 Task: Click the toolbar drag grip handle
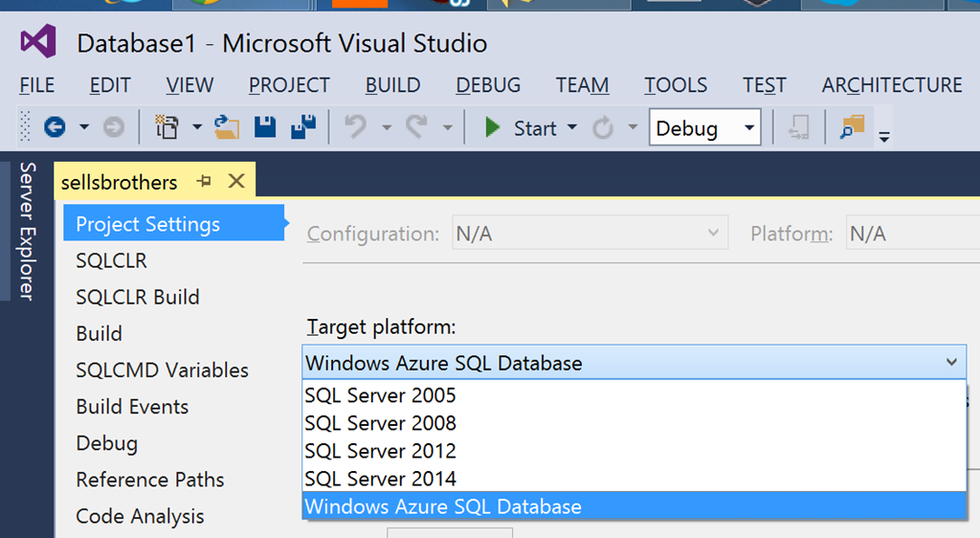(25, 127)
